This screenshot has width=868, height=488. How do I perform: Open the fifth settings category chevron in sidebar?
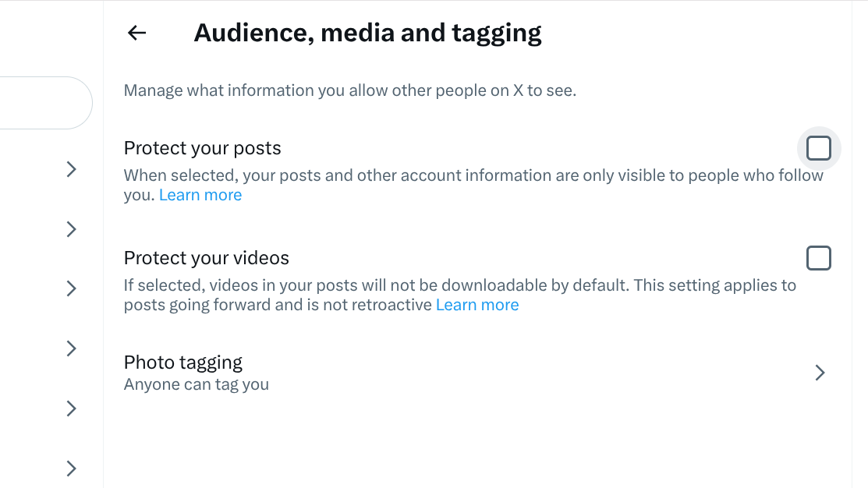pyautogui.click(x=71, y=408)
